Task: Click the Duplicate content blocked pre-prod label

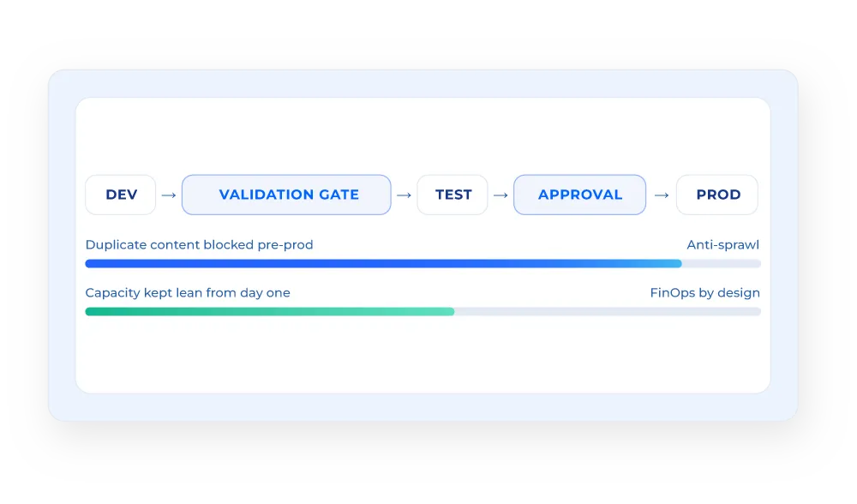Action: tap(199, 245)
